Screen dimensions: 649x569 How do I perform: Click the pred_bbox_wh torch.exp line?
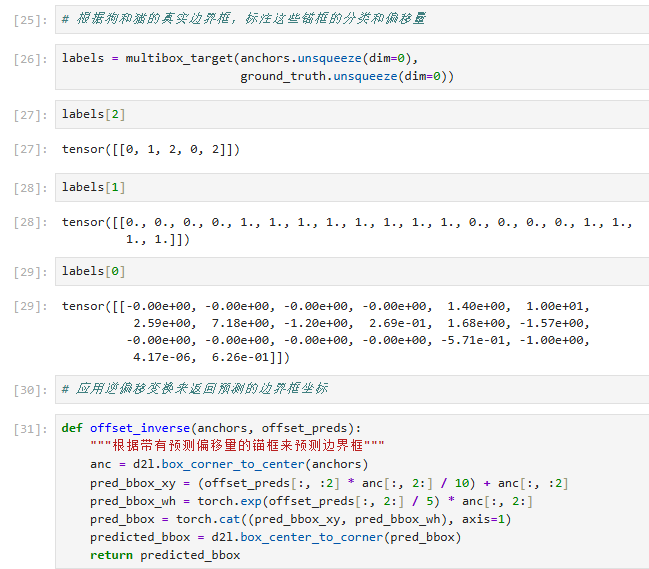(x=311, y=502)
